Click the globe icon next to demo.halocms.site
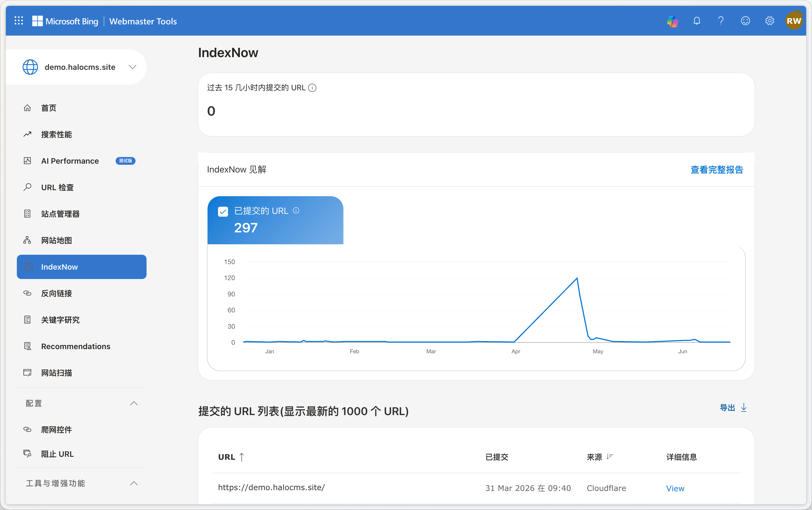 pos(30,67)
